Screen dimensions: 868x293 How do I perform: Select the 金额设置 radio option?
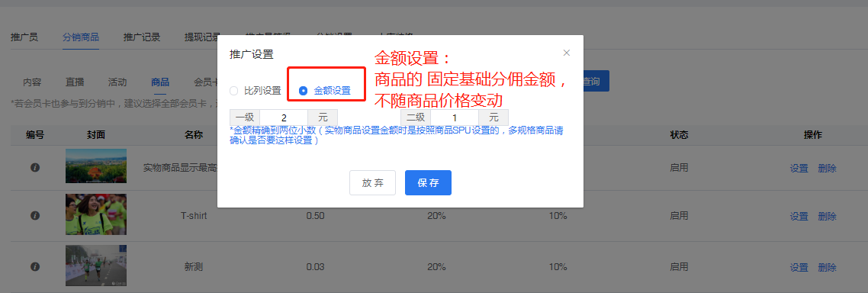[x=303, y=91]
